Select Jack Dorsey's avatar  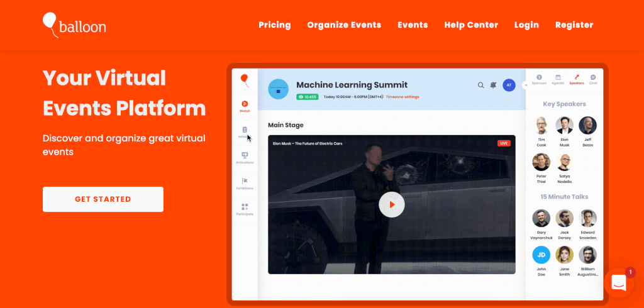coord(564,218)
